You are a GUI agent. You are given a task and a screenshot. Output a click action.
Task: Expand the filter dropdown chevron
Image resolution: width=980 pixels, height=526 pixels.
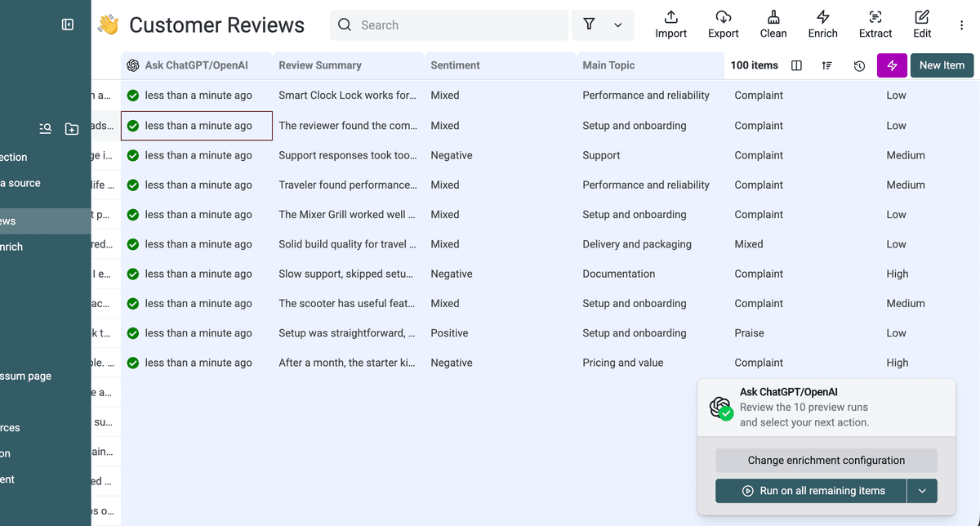click(618, 25)
